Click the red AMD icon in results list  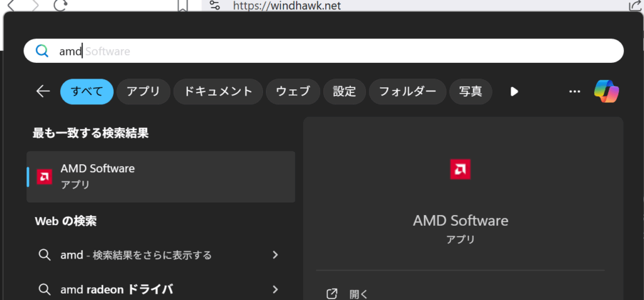45,177
